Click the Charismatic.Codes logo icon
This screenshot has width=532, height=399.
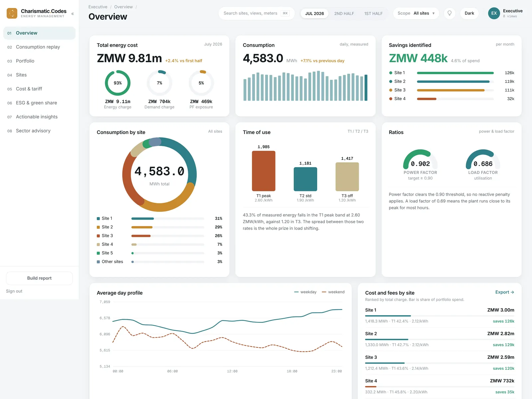[x=12, y=13]
